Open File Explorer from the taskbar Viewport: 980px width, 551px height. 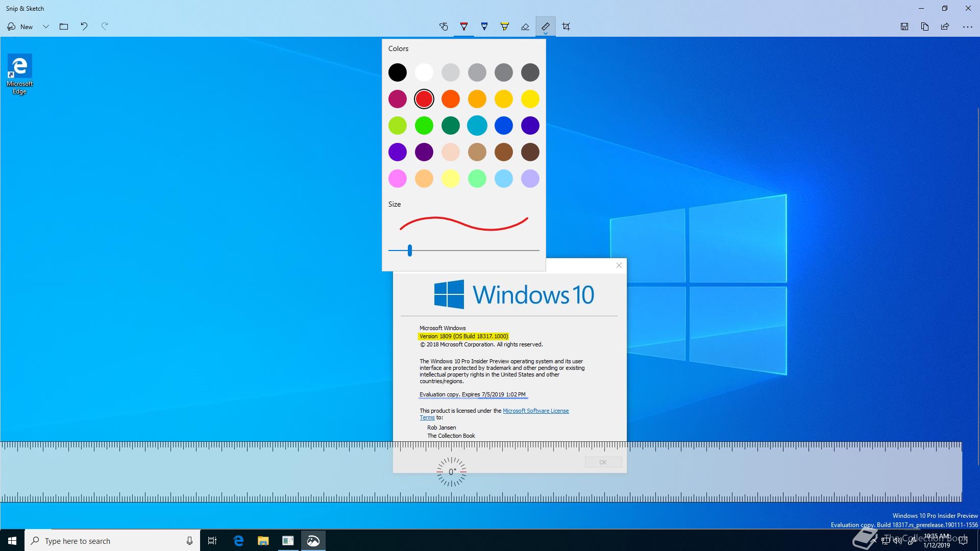tap(263, 541)
